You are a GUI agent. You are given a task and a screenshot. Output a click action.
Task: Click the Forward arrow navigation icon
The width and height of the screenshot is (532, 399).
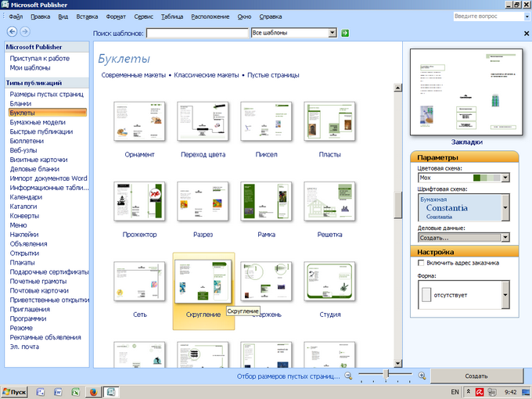click(25, 31)
